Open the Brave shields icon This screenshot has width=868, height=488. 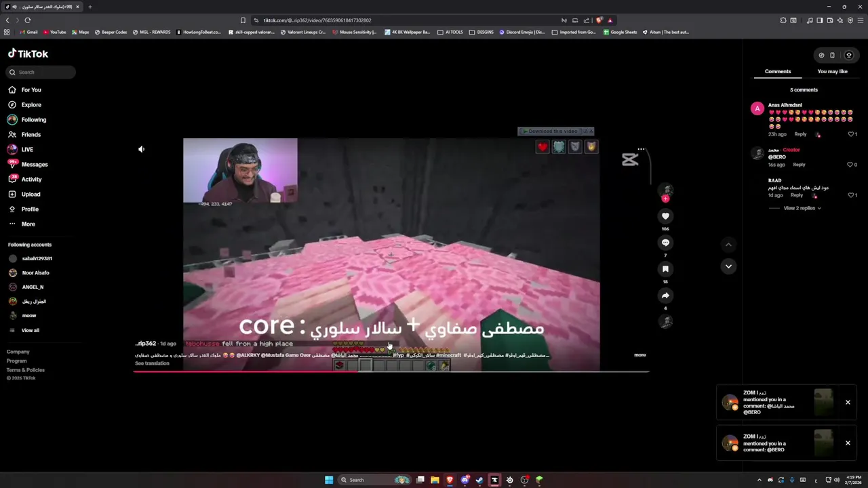[x=599, y=20]
